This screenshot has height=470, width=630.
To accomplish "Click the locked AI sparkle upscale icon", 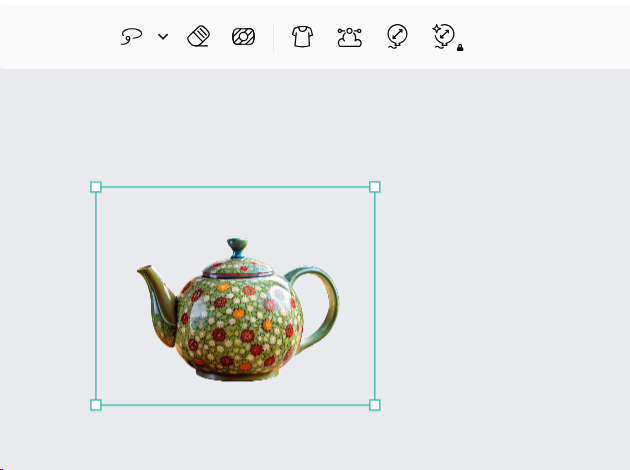I will [x=447, y=37].
